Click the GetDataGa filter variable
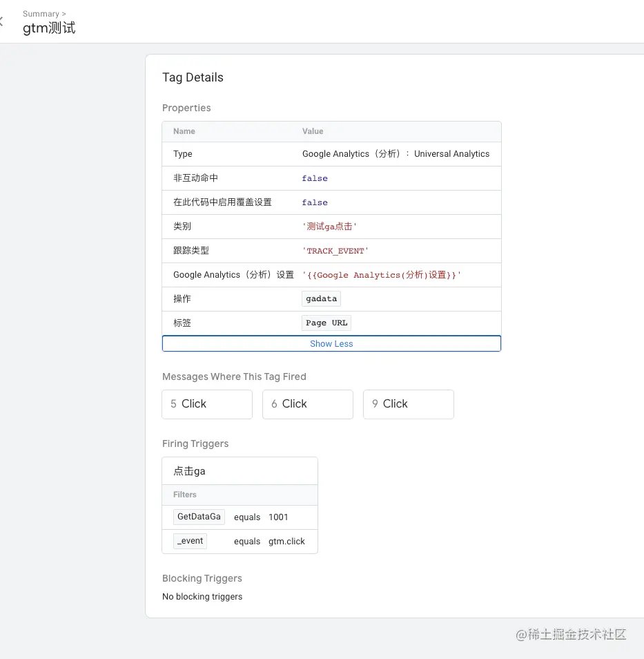Image resolution: width=644 pixels, height=659 pixels. pos(199,517)
